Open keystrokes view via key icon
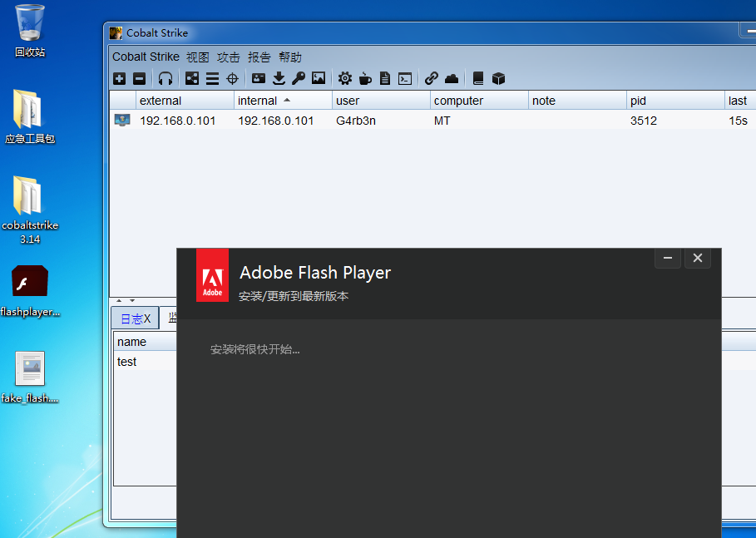 click(299, 78)
